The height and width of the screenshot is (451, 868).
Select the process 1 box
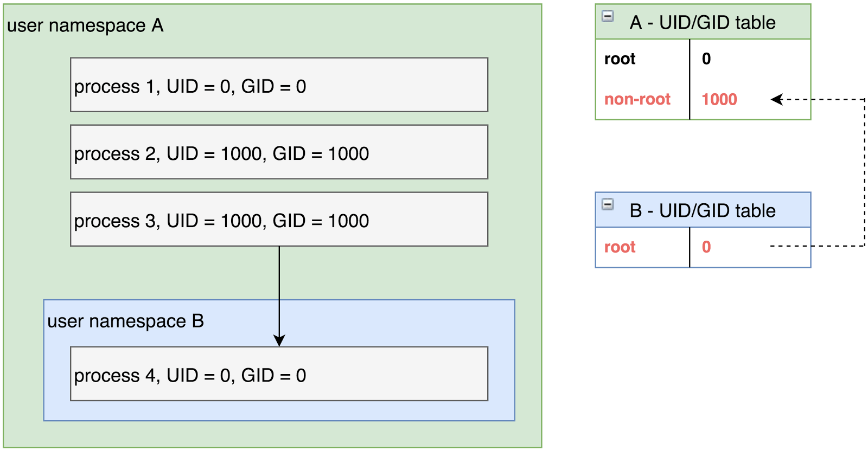click(279, 85)
